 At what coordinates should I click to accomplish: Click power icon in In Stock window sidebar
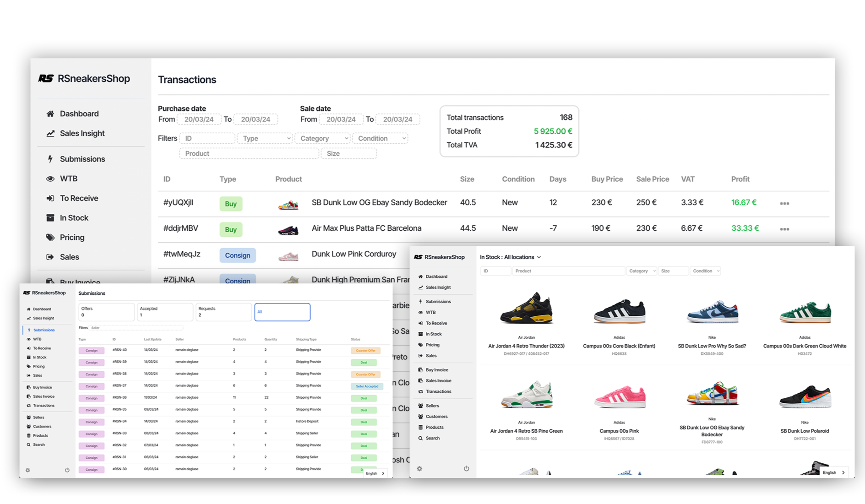click(x=466, y=468)
